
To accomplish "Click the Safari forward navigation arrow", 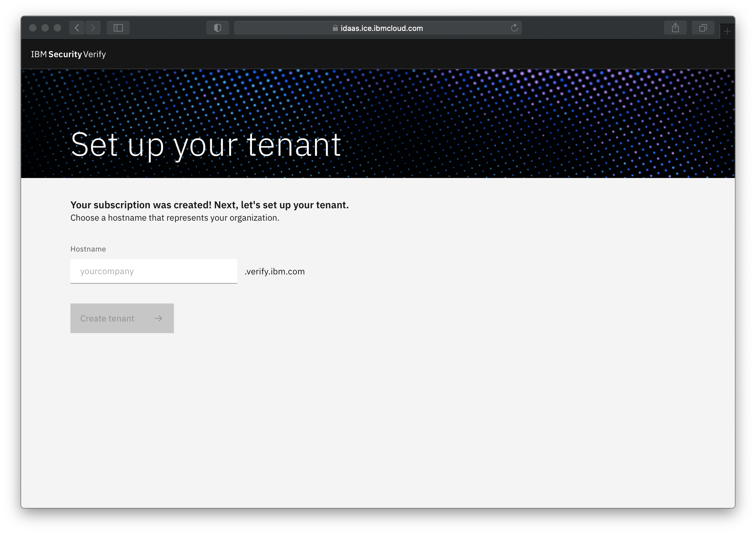I will point(93,28).
